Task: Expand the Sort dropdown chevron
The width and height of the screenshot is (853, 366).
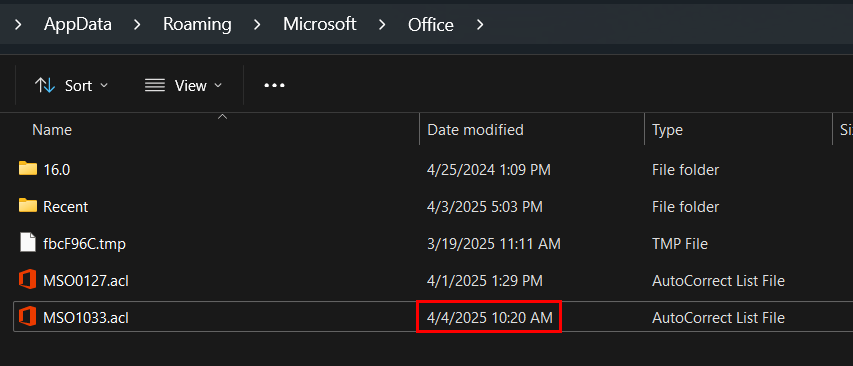Action: tap(104, 85)
